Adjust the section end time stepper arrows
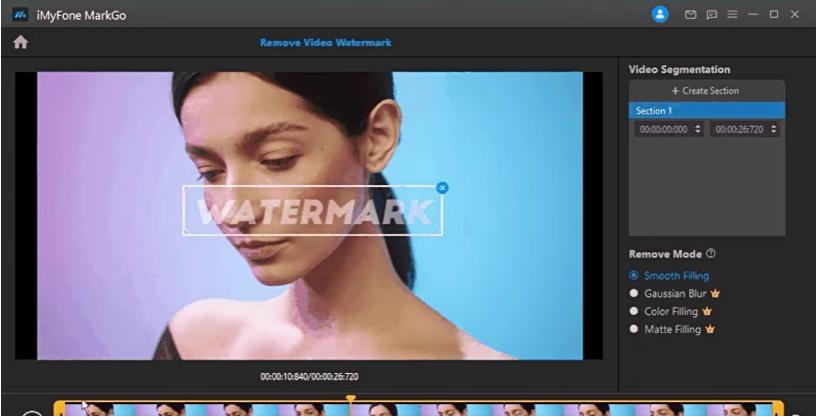 point(774,129)
